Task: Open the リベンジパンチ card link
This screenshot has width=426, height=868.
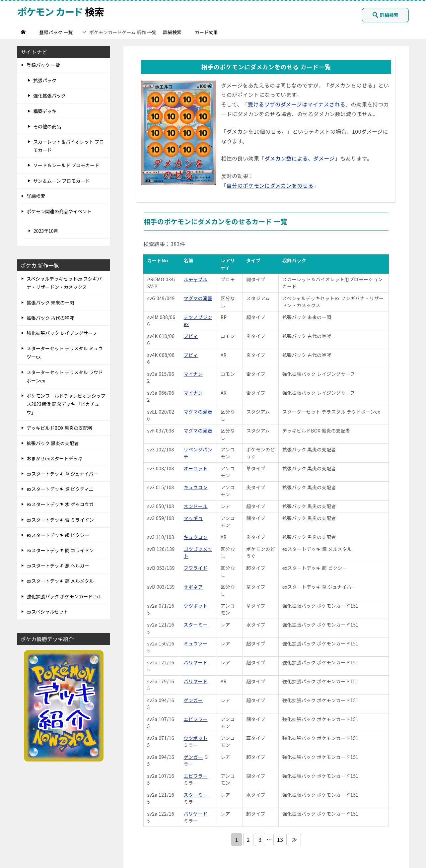Action: [198, 453]
